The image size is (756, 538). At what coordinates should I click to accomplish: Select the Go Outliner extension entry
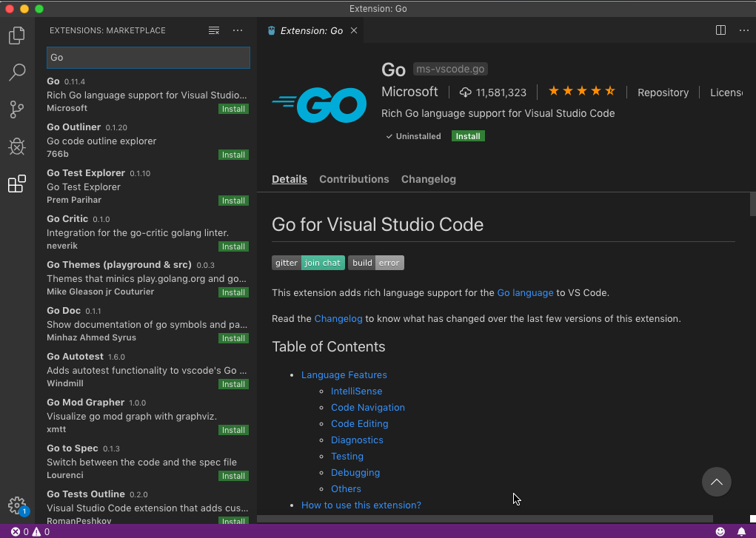coord(147,141)
